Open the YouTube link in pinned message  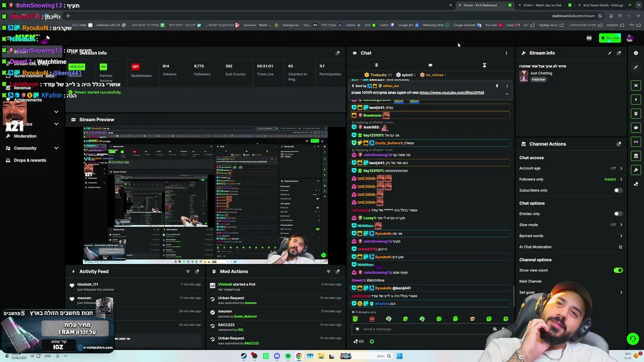pos(451,93)
